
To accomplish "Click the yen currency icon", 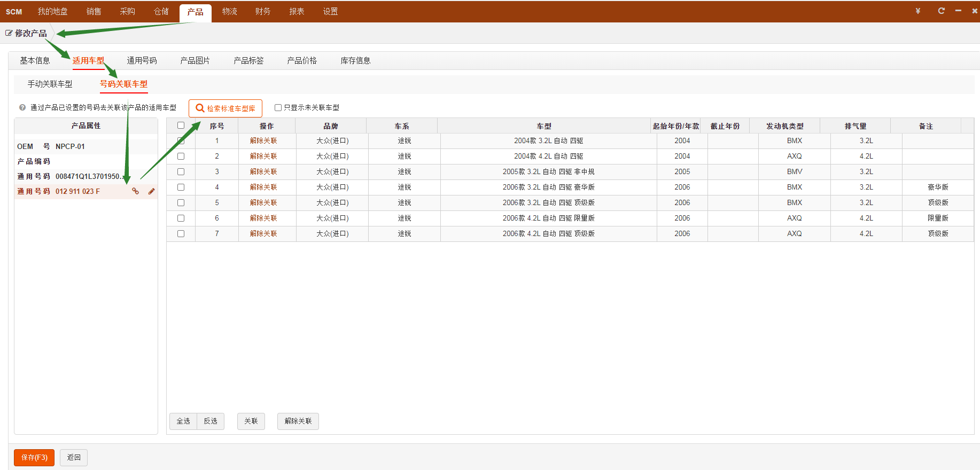I will pyautogui.click(x=918, y=11).
